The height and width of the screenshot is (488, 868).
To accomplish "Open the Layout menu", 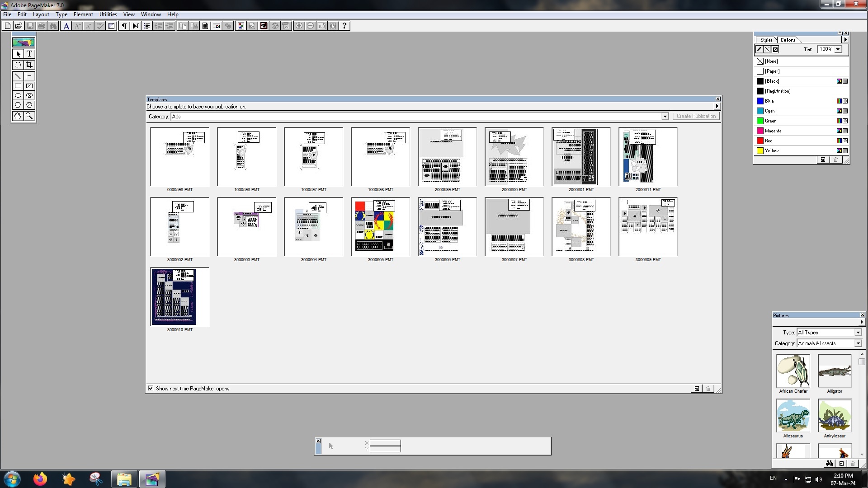I will click(x=41, y=14).
